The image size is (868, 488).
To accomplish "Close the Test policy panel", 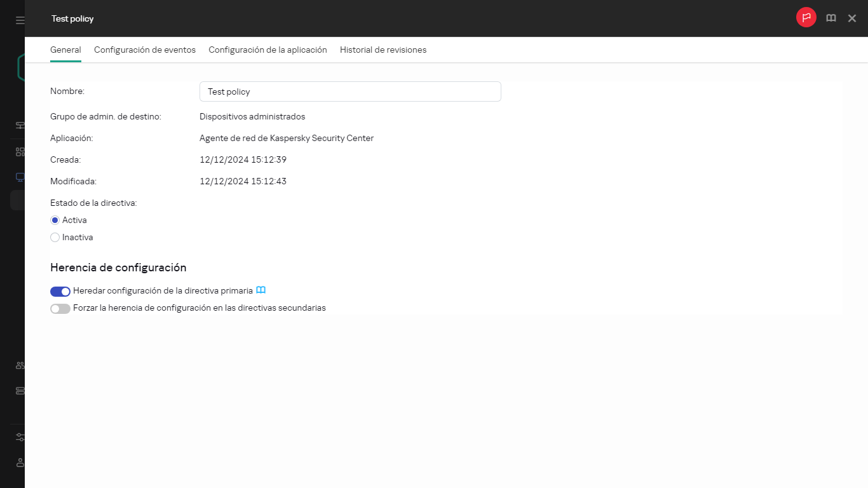I will [852, 18].
